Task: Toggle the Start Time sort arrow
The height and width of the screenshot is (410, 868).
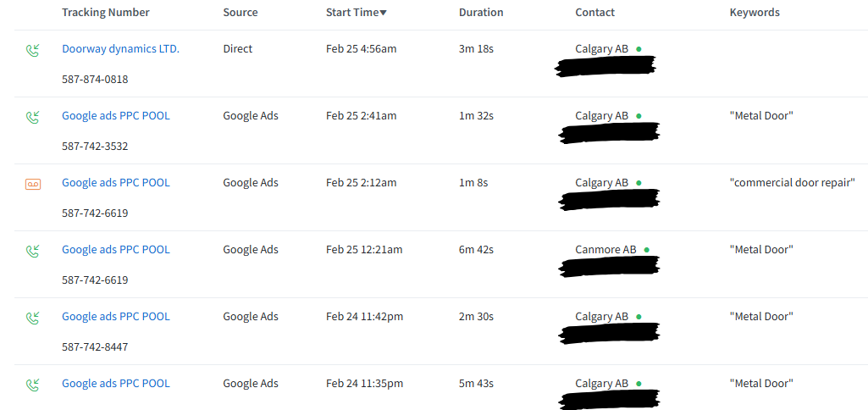Action: click(383, 14)
